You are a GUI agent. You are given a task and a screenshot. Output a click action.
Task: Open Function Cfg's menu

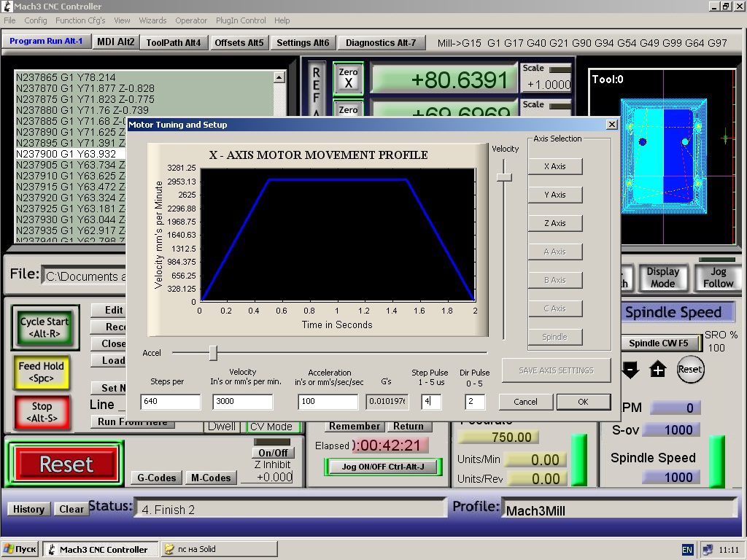[x=80, y=20]
